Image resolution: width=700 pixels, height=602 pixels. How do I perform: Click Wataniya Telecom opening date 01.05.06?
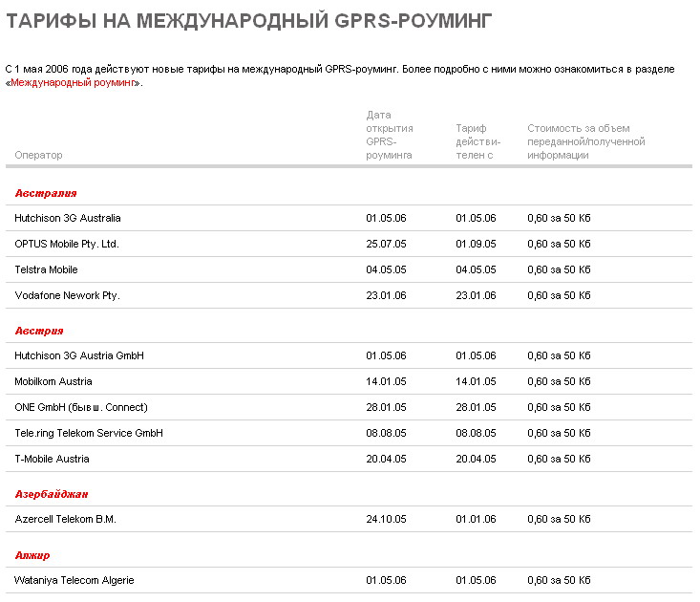tap(386, 580)
